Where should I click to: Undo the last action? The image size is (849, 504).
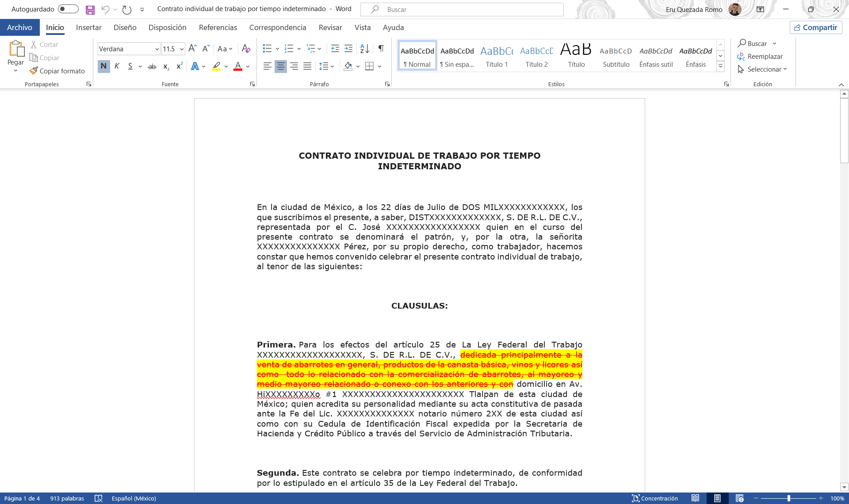point(105,9)
